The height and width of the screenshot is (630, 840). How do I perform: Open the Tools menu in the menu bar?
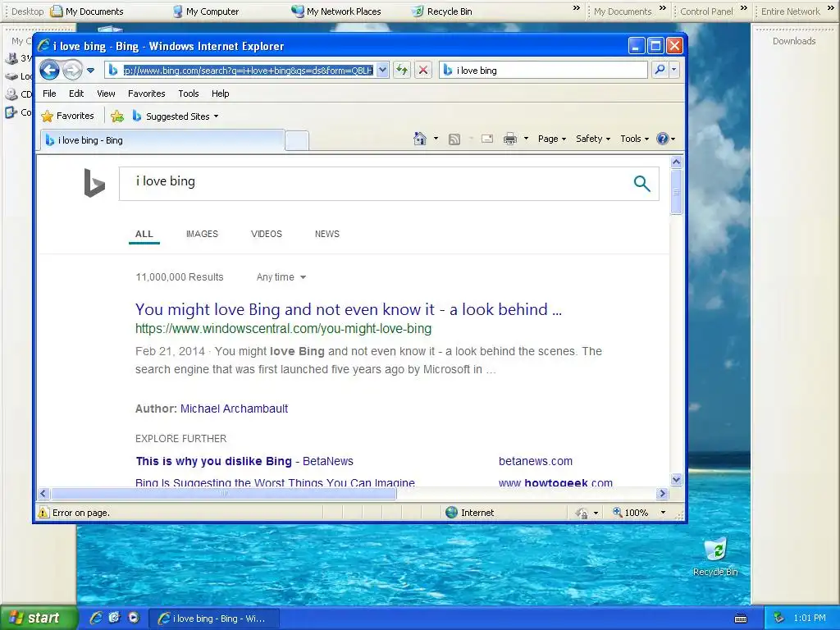[x=189, y=94]
